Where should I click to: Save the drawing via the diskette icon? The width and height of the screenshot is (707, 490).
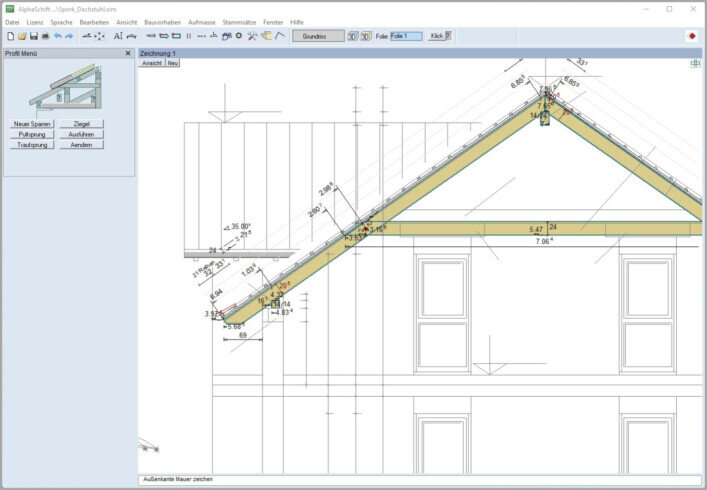coord(33,36)
